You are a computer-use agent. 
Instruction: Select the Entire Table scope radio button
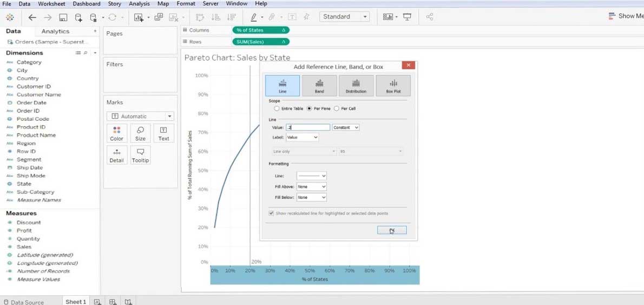coord(277,109)
